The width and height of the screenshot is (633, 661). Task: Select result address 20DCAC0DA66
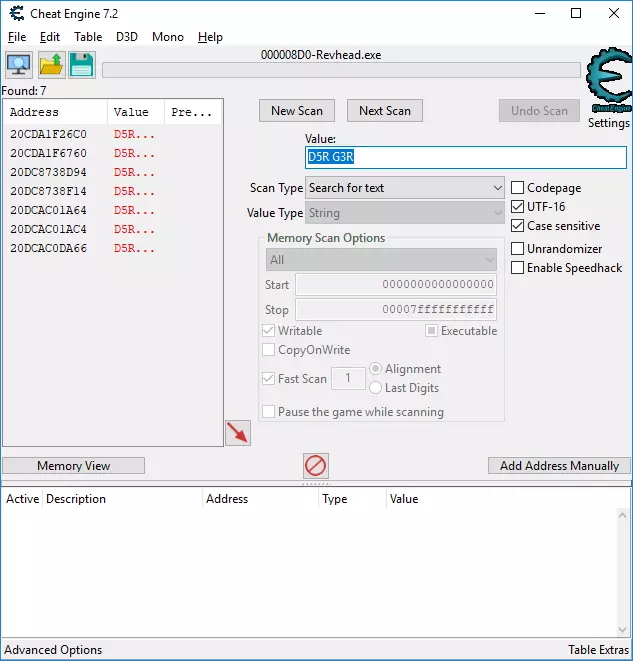[48, 248]
